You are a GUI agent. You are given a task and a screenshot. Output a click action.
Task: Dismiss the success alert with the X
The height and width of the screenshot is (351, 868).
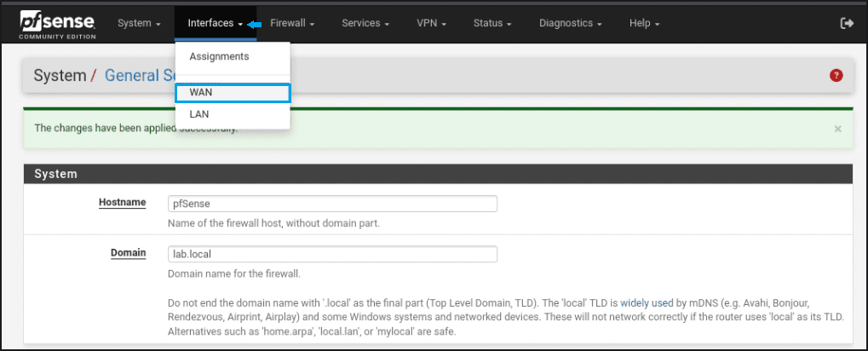[837, 129]
